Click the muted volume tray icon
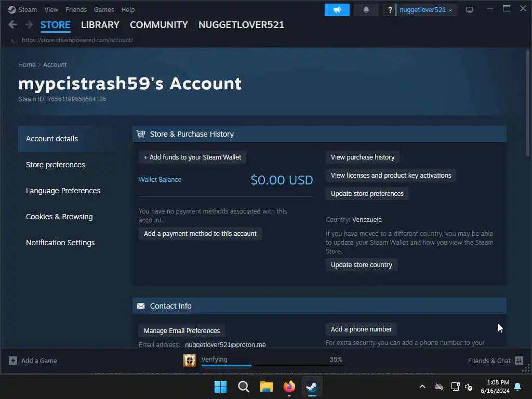This screenshot has height=399, width=532. click(469, 387)
